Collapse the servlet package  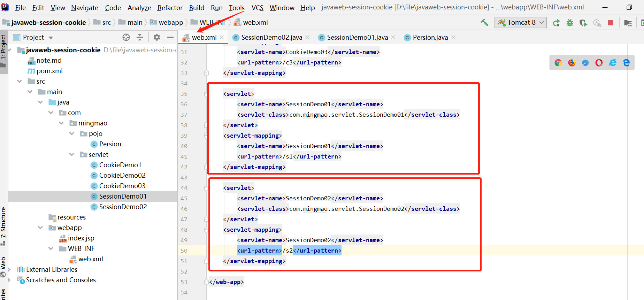click(x=72, y=154)
